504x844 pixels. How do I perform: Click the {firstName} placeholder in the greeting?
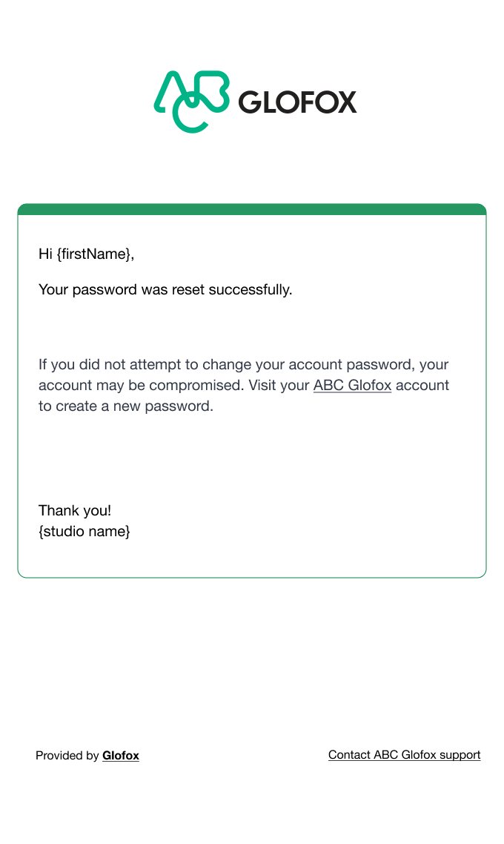point(93,254)
